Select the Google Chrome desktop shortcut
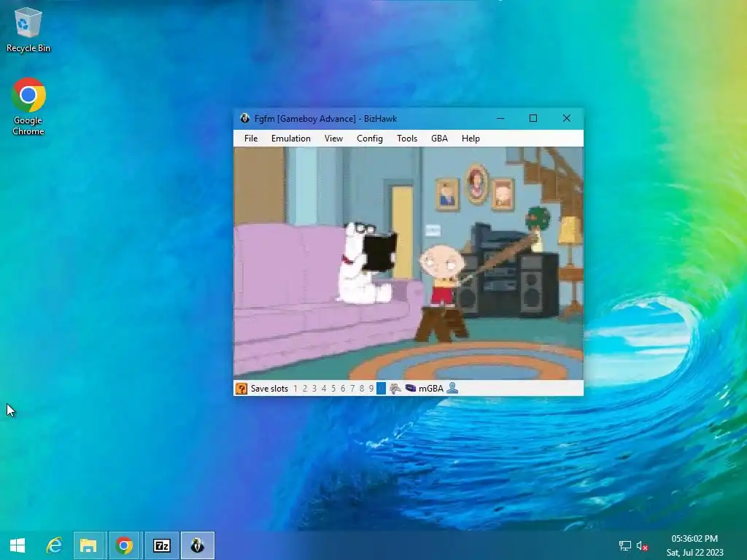747x560 pixels. coord(28,106)
